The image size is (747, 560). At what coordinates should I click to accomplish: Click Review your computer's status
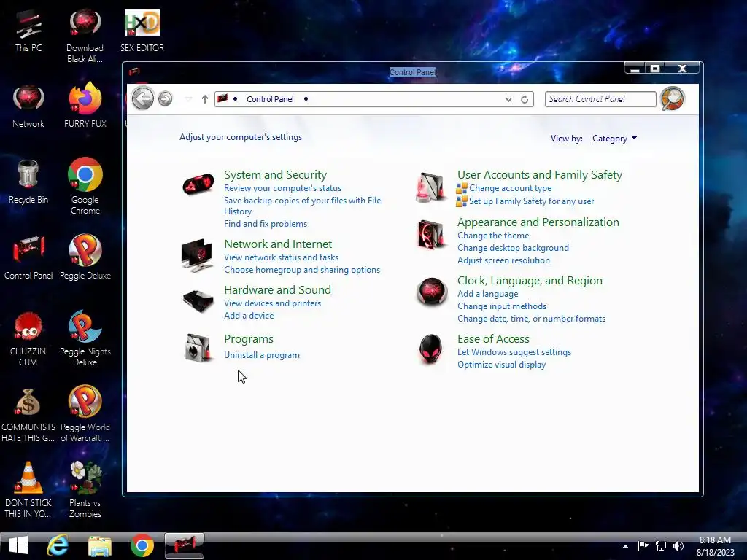[x=282, y=188]
